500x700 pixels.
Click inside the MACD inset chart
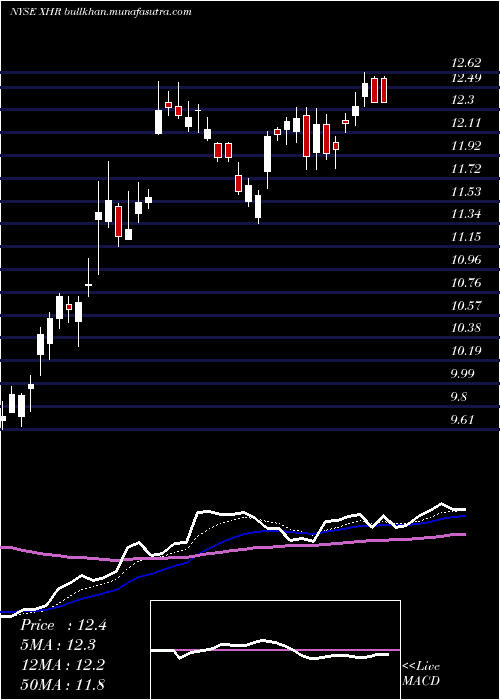pyautogui.click(x=275, y=650)
